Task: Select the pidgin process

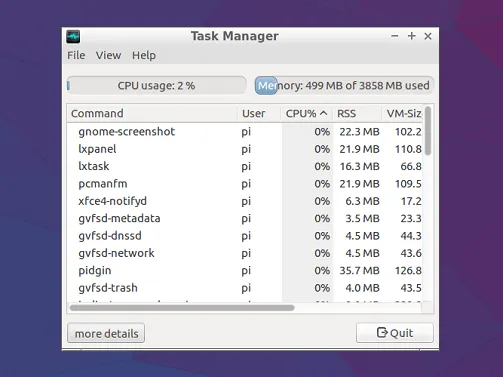Action: point(245,270)
